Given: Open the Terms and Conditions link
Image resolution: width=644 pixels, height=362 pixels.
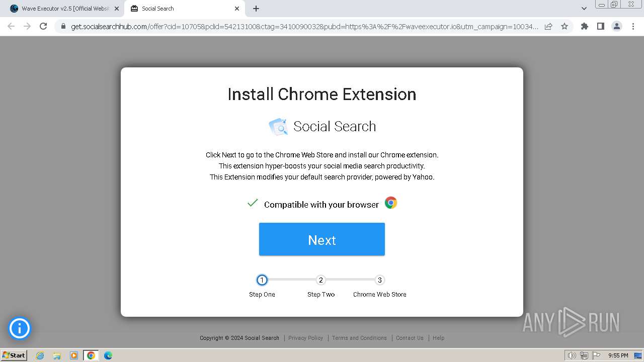Looking at the screenshot, I should point(359,338).
